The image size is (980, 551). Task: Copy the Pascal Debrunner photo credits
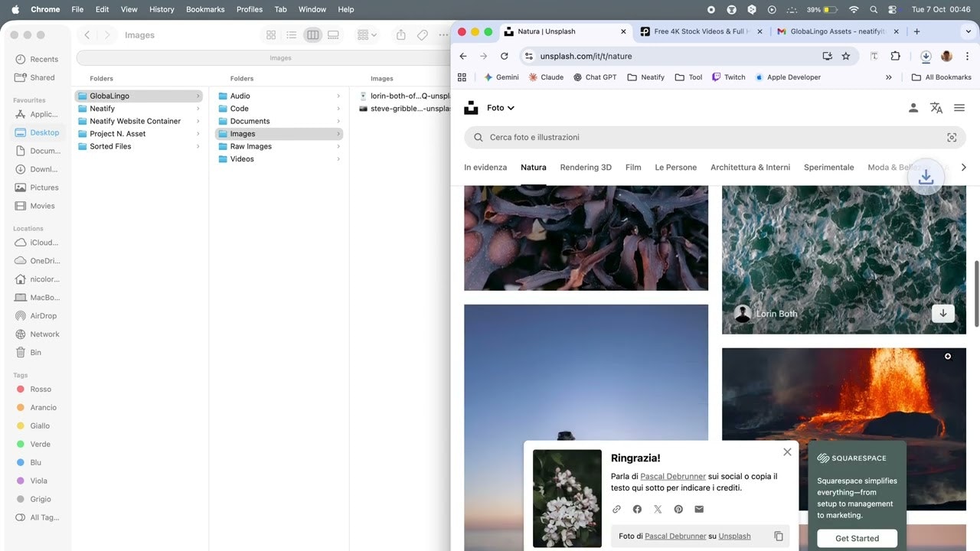pos(779,536)
